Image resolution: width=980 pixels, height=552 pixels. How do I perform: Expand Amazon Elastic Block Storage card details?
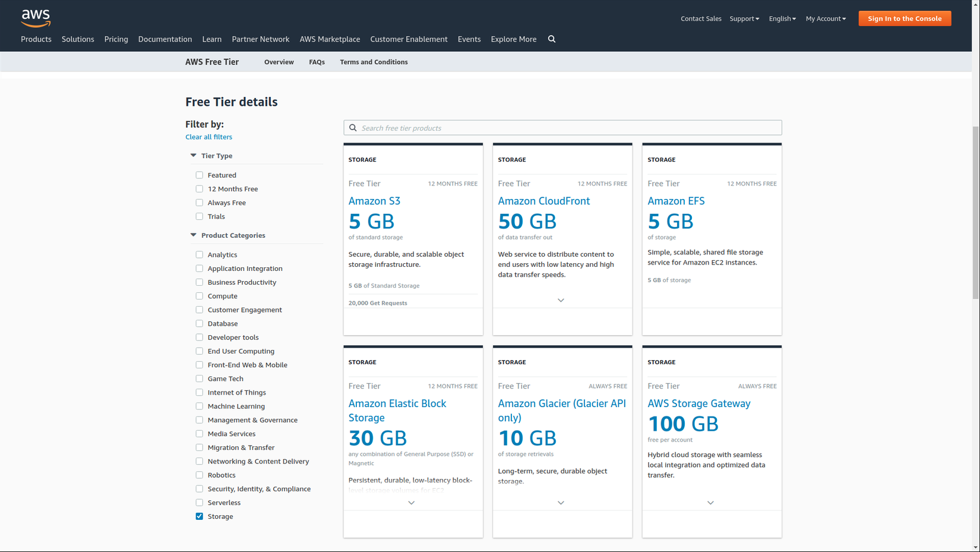click(x=411, y=503)
